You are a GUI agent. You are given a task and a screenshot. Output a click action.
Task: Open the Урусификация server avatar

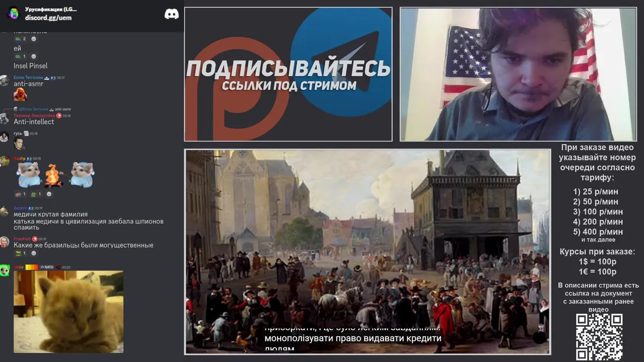(14, 13)
